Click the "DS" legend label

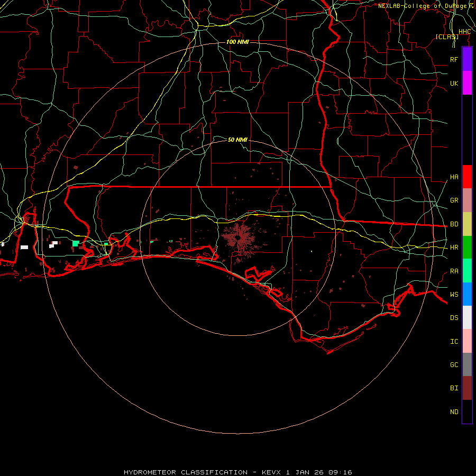pyautogui.click(x=454, y=318)
